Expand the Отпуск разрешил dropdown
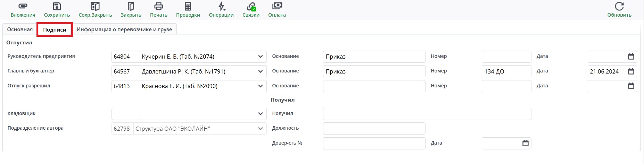This screenshot has height=164, width=644. (x=261, y=86)
